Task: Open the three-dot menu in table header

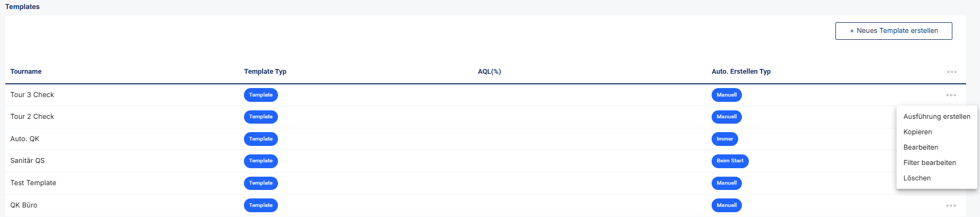Action: pyautogui.click(x=951, y=72)
